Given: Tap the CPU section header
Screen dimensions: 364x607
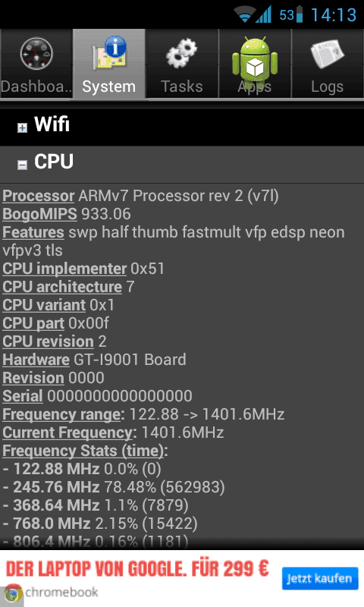Looking at the screenshot, I should tap(182, 165).
